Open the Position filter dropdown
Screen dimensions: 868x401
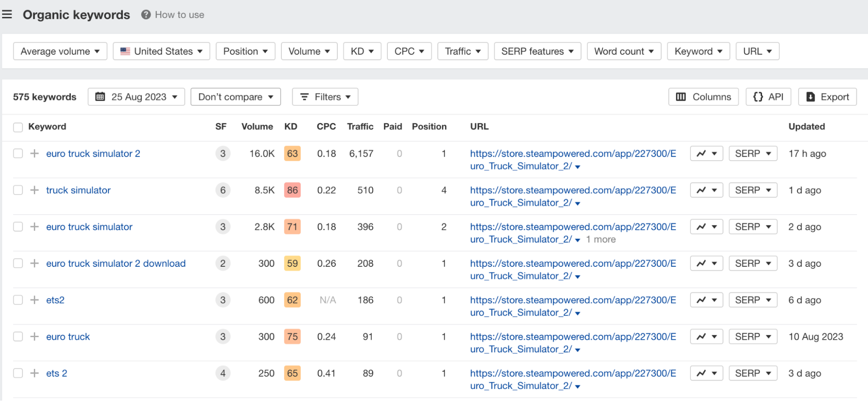245,51
